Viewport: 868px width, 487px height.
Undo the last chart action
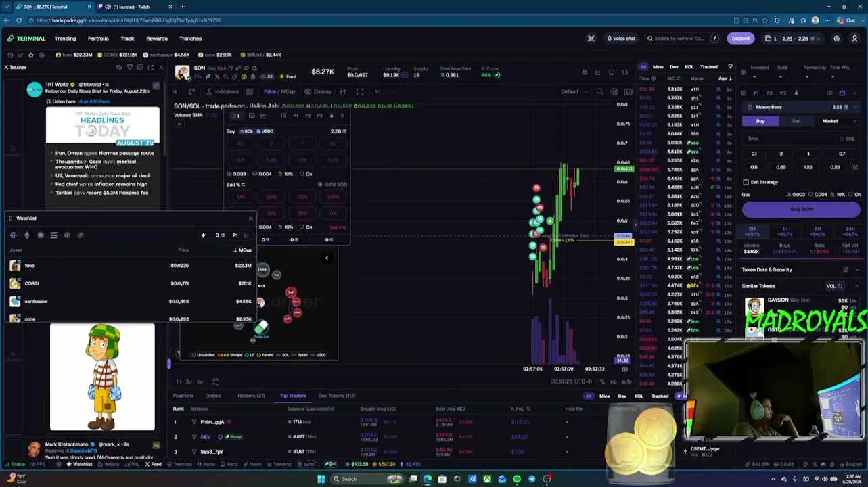click(378, 91)
